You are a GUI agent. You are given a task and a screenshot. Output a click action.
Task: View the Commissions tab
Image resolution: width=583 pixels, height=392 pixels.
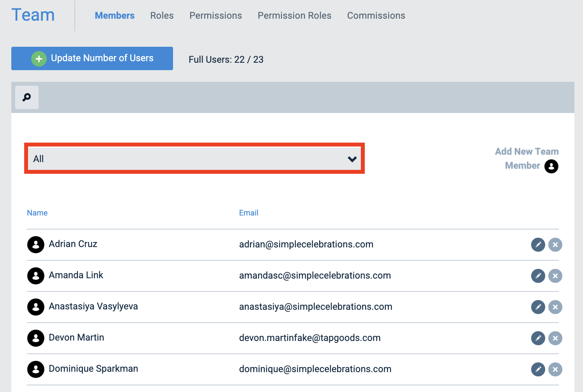tap(376, 16)
